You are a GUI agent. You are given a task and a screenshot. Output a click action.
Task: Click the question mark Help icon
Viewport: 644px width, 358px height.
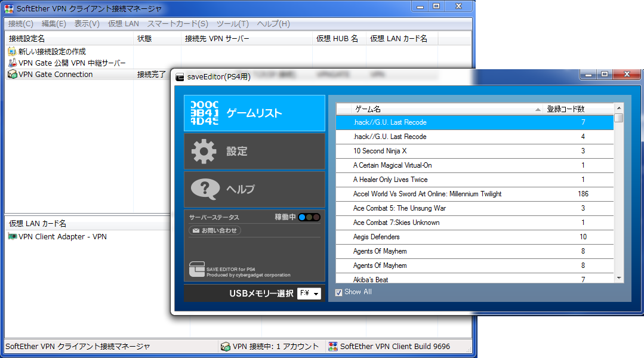pyautogui.click(x=204, y=189)
